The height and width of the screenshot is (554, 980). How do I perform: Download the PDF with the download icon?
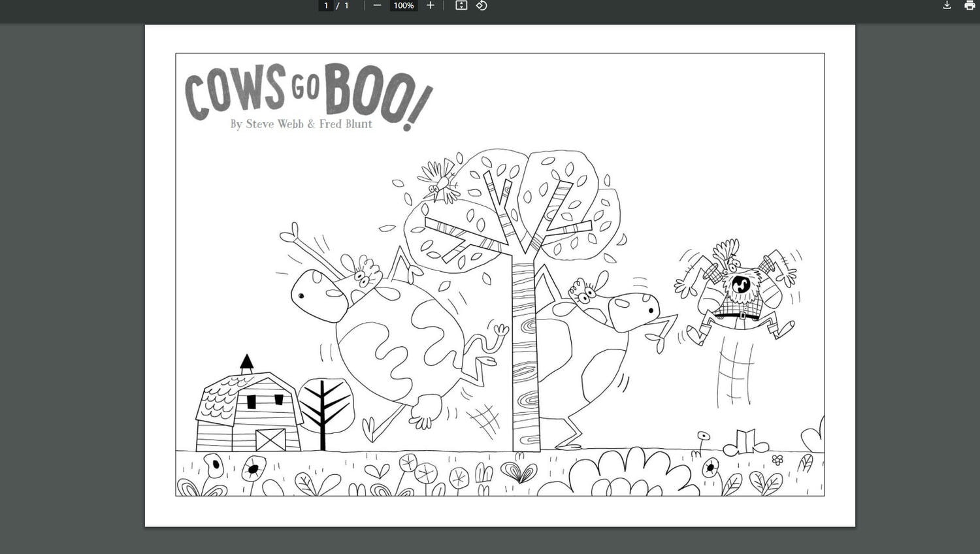(947, 5)
